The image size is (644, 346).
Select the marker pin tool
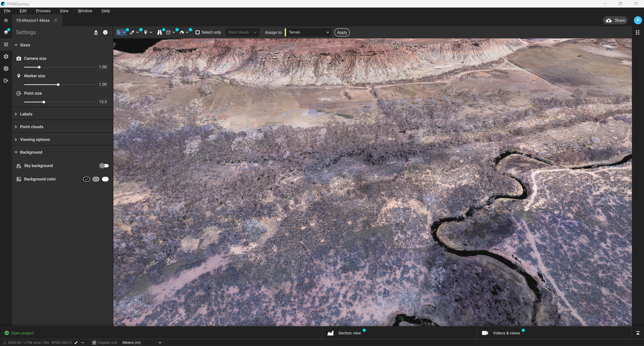pyautogui.click(x=146, y=32)
